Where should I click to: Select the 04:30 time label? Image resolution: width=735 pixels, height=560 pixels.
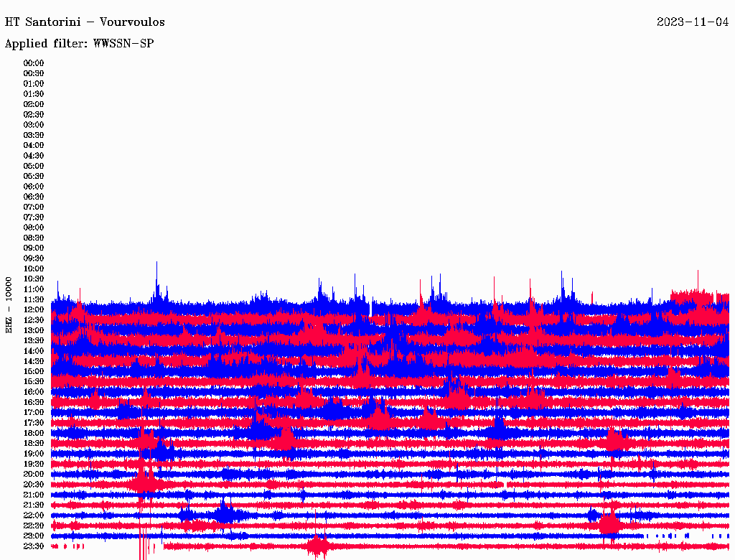(34, 156)
